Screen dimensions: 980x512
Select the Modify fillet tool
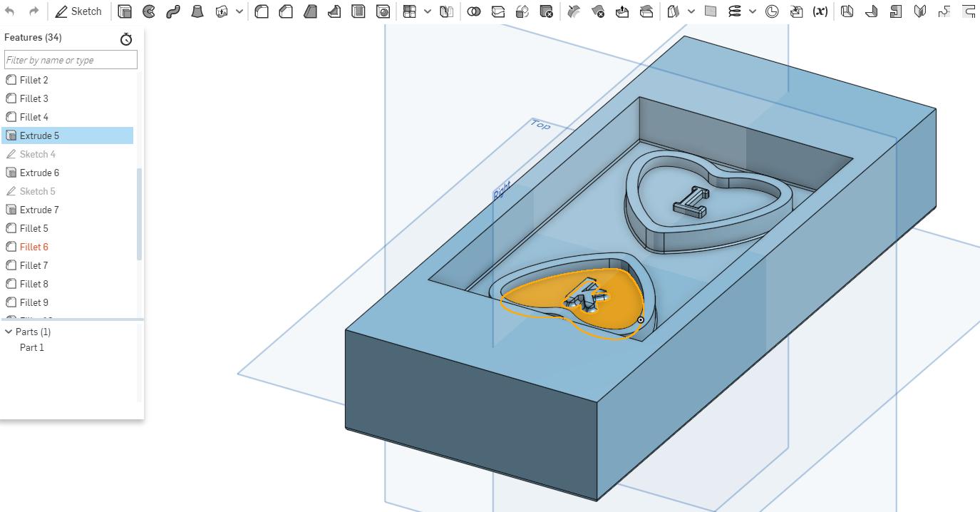[x=574, y=11]
